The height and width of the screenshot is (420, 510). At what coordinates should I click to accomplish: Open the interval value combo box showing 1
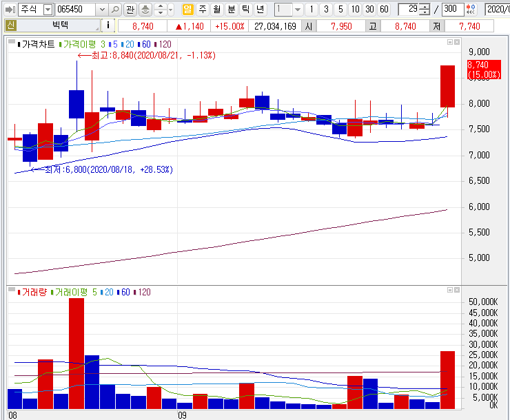(289, 10)
